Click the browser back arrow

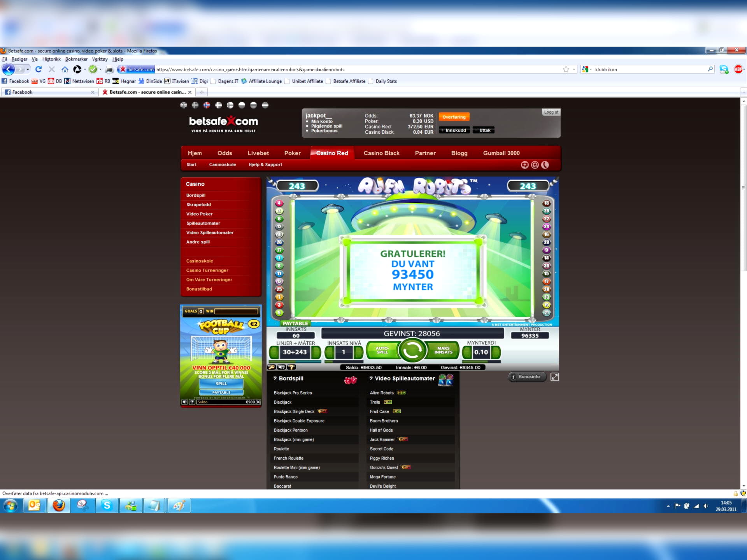(x=9, y=69)
